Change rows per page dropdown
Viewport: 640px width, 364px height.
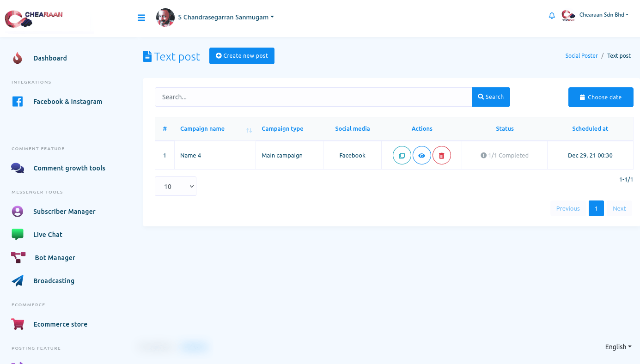[176, 186]
